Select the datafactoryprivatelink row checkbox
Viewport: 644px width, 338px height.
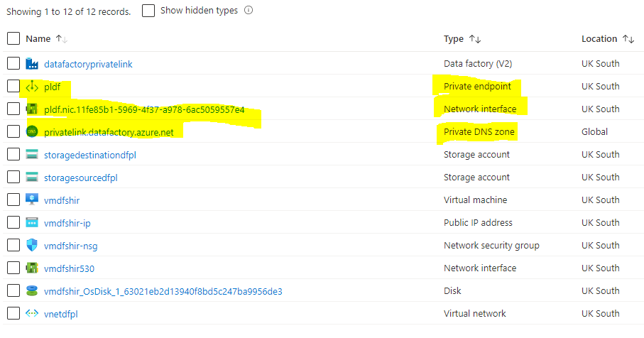coord(13,64)
